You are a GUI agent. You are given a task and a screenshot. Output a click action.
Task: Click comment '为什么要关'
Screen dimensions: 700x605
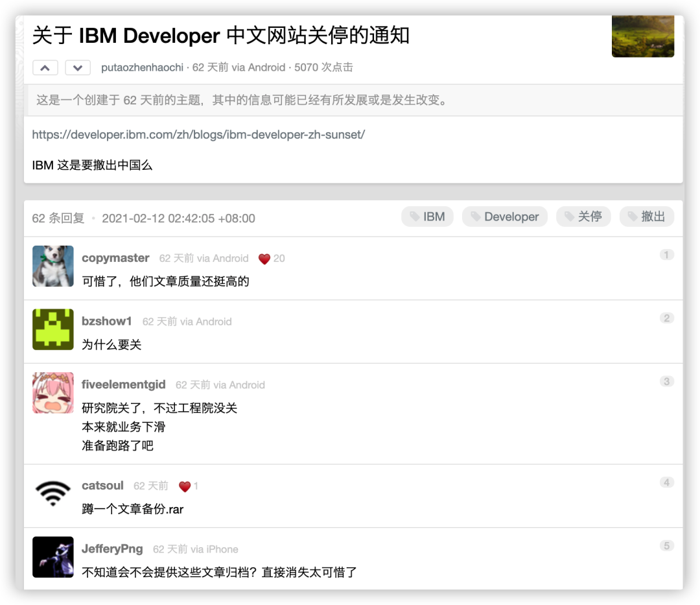111,345
